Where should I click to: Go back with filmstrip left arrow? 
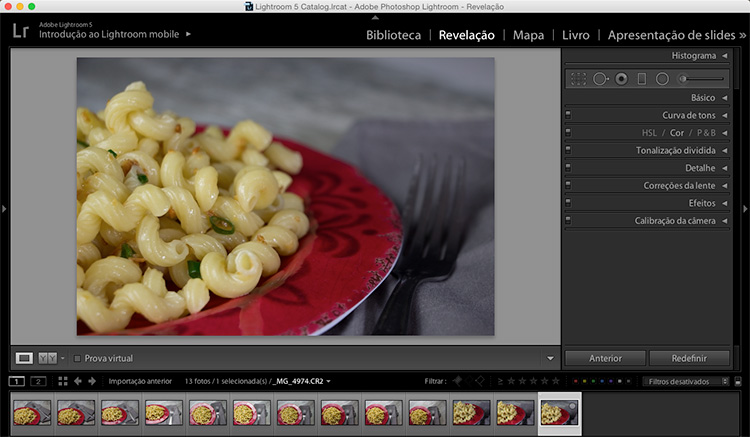78,381
